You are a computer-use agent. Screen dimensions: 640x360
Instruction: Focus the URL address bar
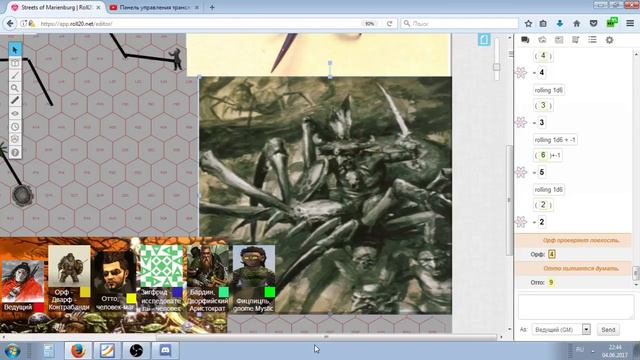(x=196, y=24)
